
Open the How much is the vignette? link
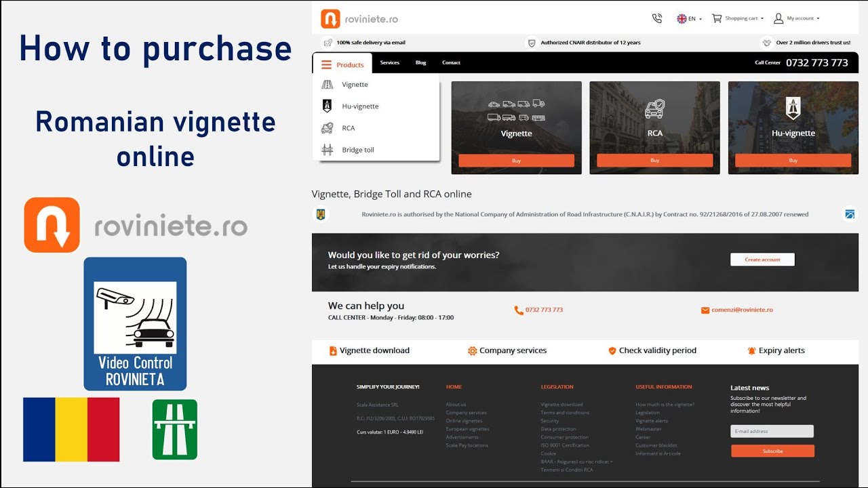tap(665, 405)
